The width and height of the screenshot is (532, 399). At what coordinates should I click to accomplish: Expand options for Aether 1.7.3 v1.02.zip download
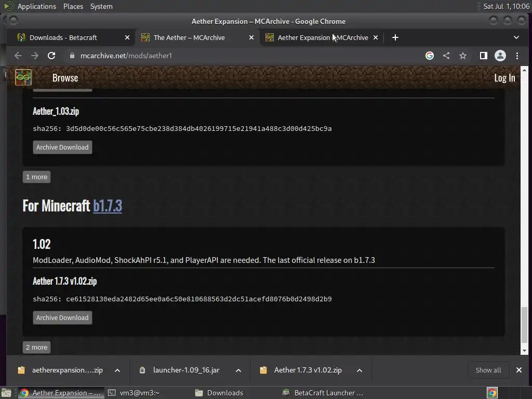[x=360, y=370]
